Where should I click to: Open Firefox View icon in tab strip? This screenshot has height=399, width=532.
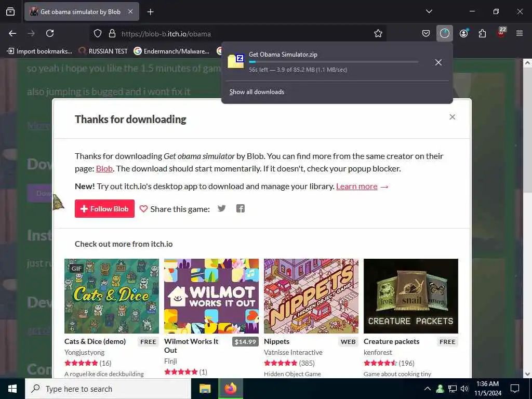point(10,11)
